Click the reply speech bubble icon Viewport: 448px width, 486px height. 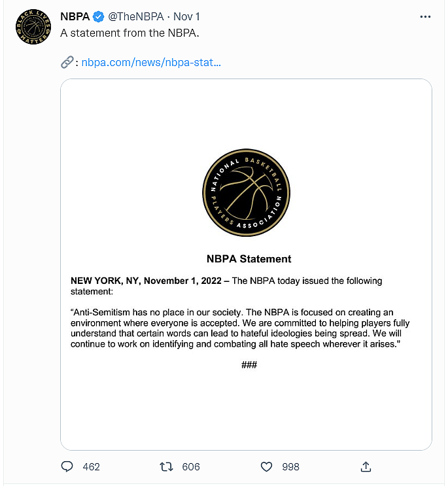[67, 466]
